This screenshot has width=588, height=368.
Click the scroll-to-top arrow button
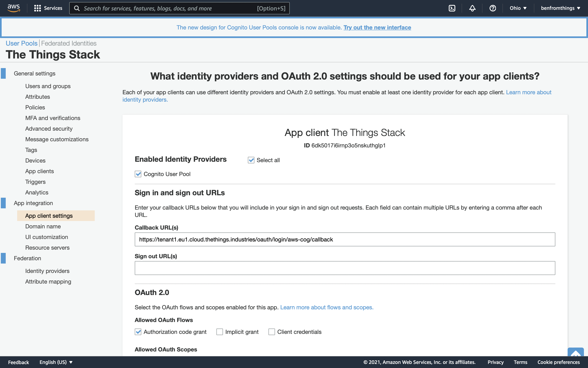pos(575,352)
